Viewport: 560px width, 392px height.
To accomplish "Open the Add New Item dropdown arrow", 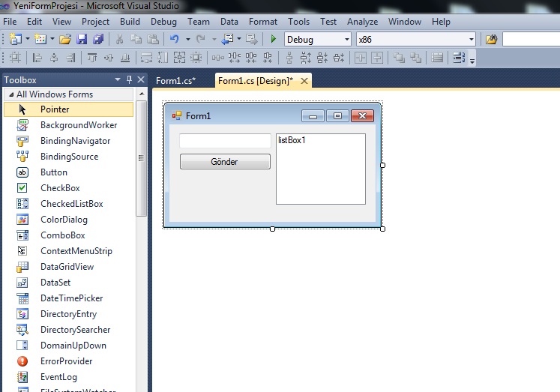I will pos(52,39).
